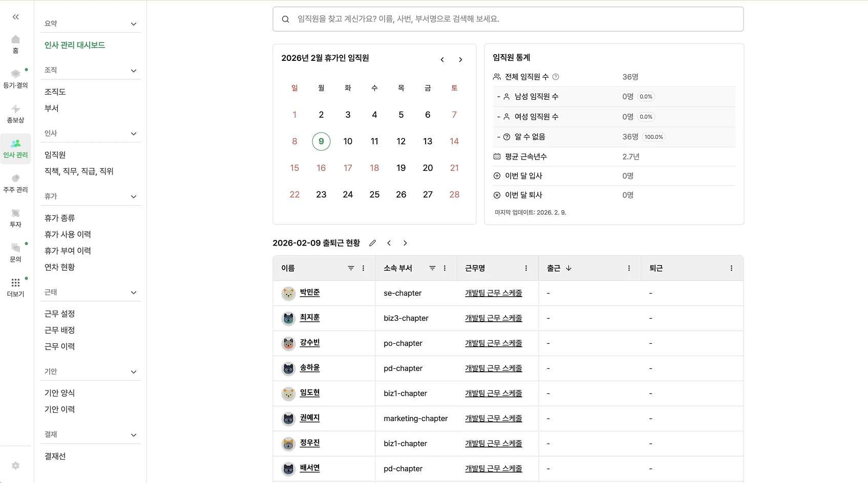Open the filter icon on the 이름 column
868x483 pixels.
pos(351,268)
